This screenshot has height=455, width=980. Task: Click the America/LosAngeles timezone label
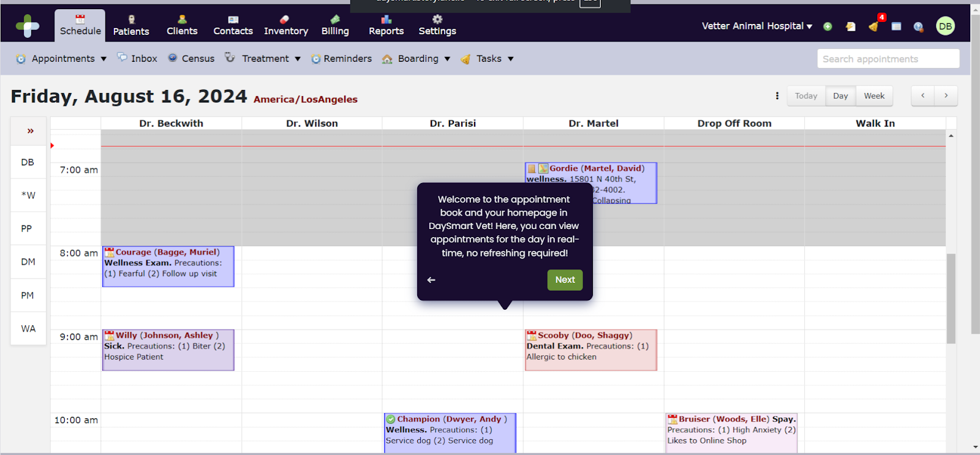[x=306, y=99]
